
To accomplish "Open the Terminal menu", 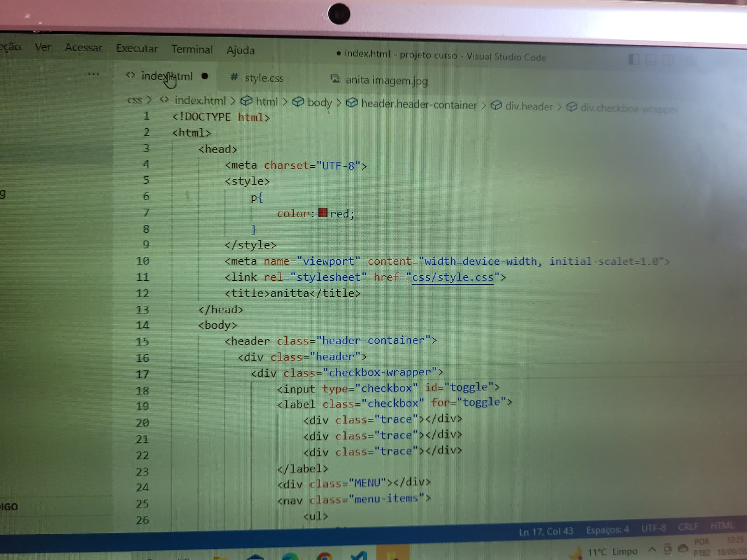I will click(x=192, y=49).
